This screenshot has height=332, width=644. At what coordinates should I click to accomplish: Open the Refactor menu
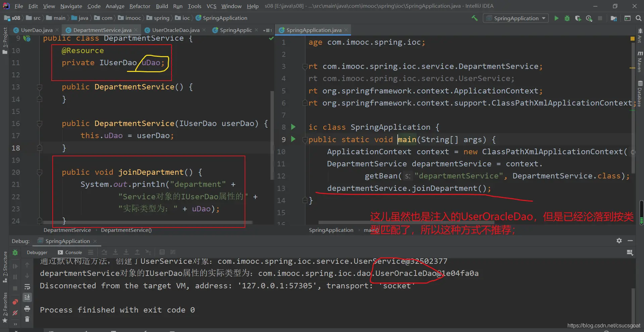pos(140,6)
